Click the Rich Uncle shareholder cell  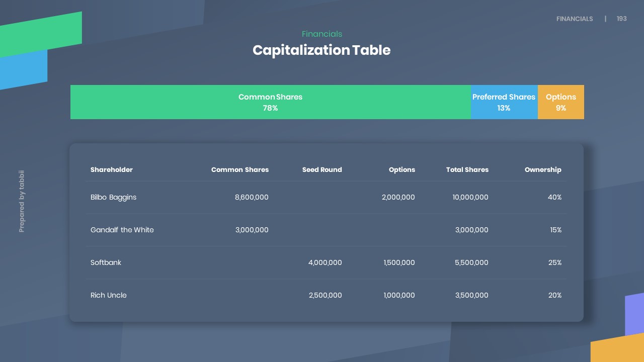click(109, 296)
